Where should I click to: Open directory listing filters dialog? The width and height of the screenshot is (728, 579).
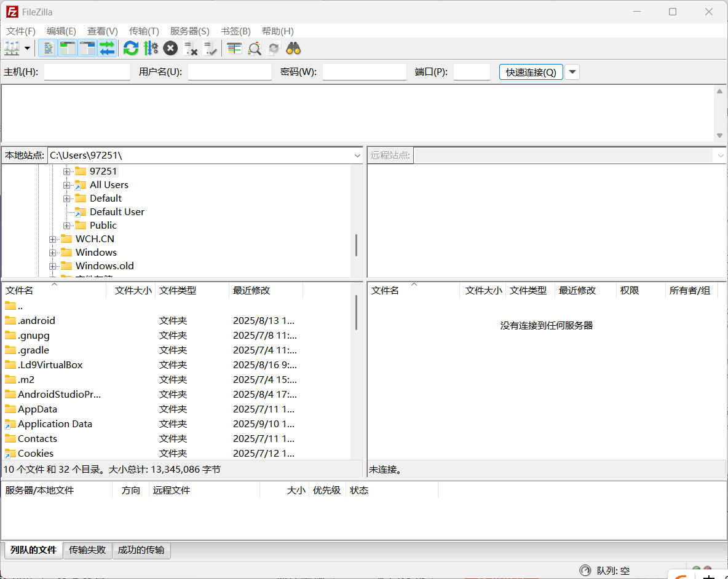pos(234,48)
